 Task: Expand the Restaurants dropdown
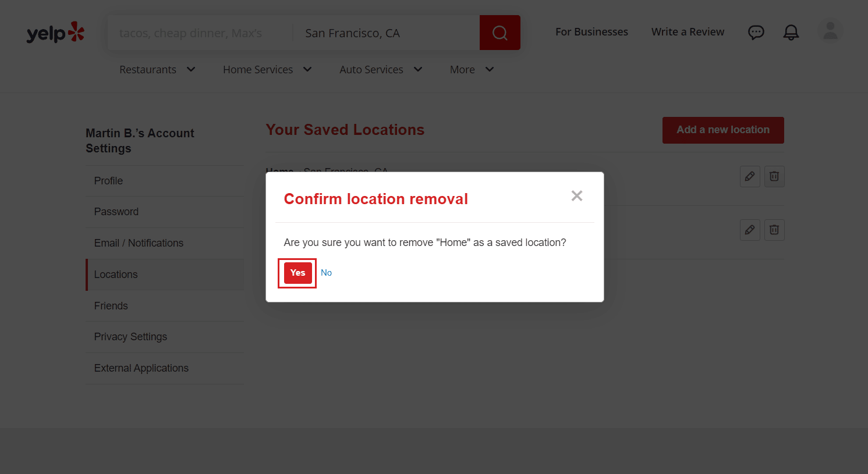pyautogui.click(x=157, y=69)
